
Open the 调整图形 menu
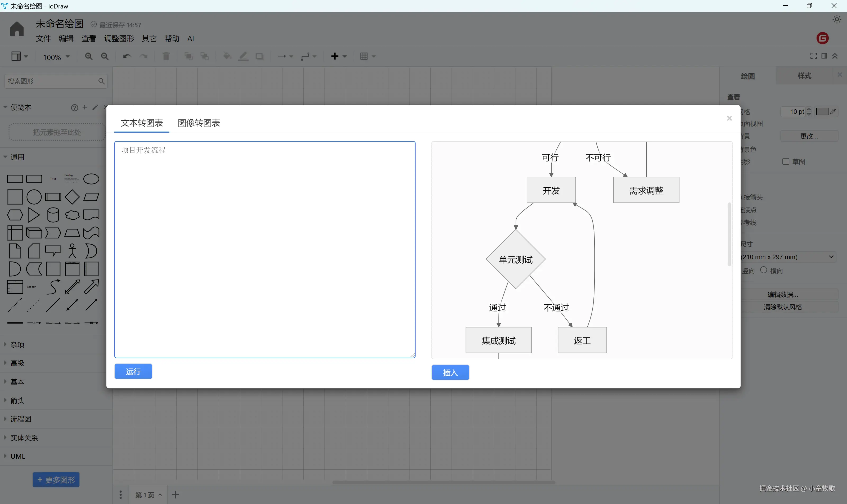coord(119,38)
